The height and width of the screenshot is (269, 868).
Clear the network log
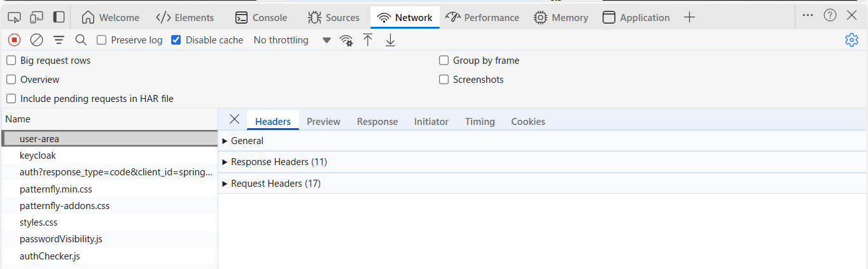point(37,40)
